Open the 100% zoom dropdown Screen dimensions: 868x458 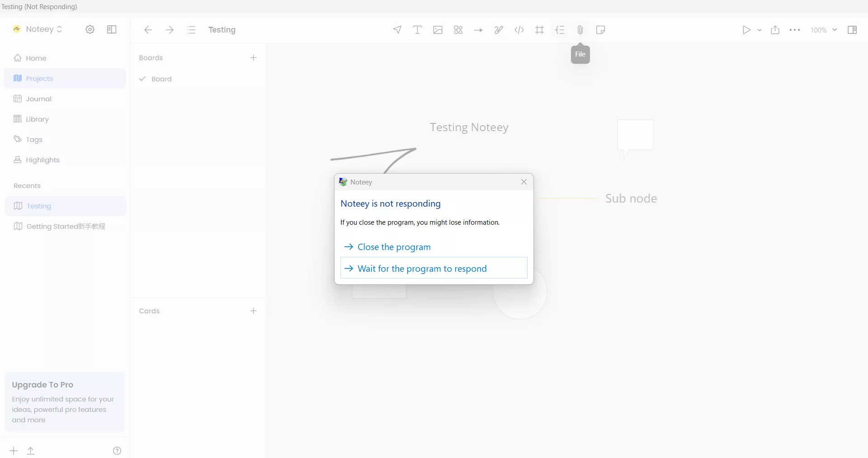(x=824, y=30)
